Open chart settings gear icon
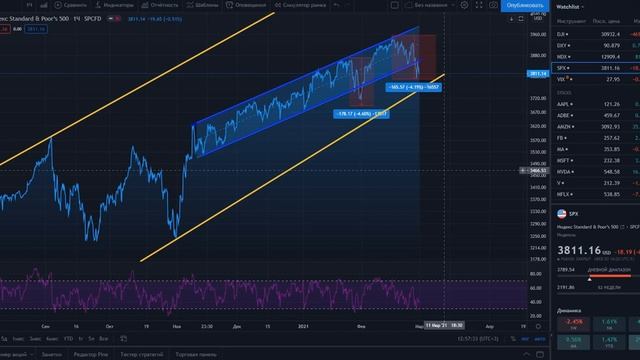Image resolution: width=640 pixels, height=360 pixels. coord(464,5)
